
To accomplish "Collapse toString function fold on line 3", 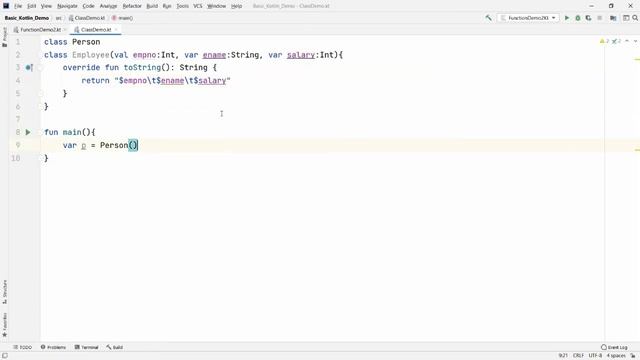I will click(x=40, y=68).
